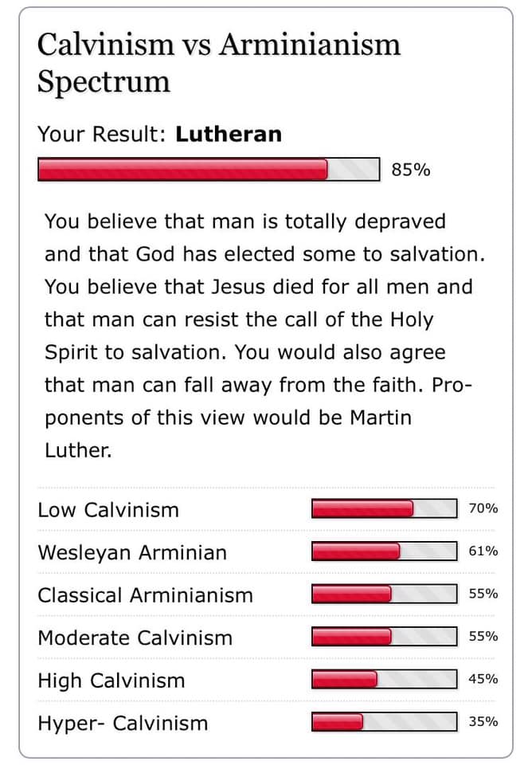Image resolution: width=532 pixels, height=765 pixels.
Task: Select the Moderate Calvinism label
Action: click(135, 637)
